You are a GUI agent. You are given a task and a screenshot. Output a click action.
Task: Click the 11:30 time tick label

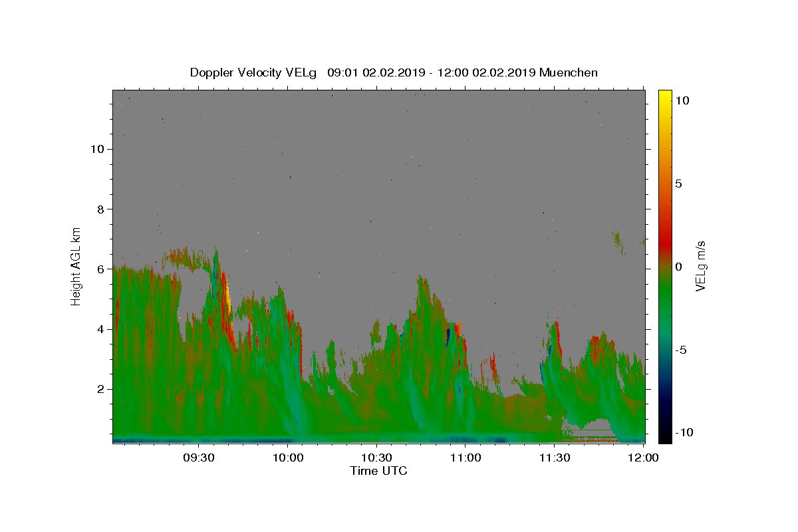[x=555, y=458]
